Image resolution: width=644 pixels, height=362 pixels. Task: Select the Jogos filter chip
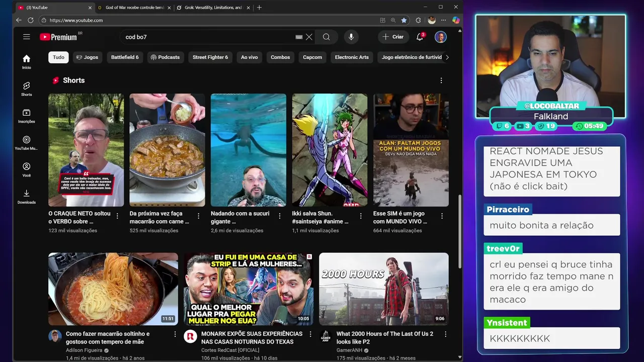tap(87, 57)
